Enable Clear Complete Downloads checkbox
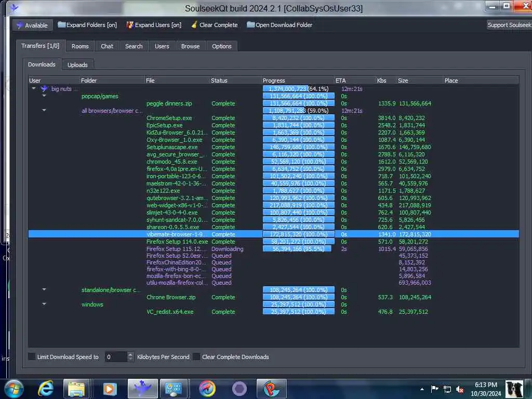Viewport: 532px width, 399px height. click(196, 356)
